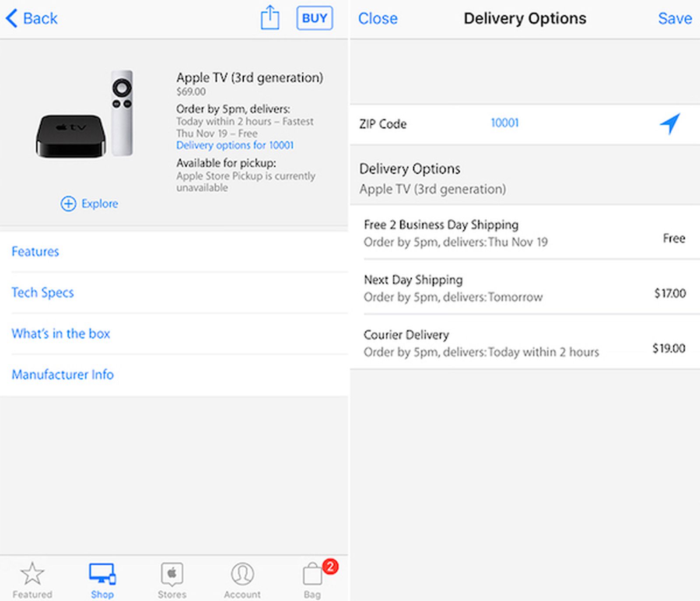Image resolution: width=700 pixels, height=601 pixels.
Task: Select Next Day Shipping for $17.00
Action: click(525, 288)
